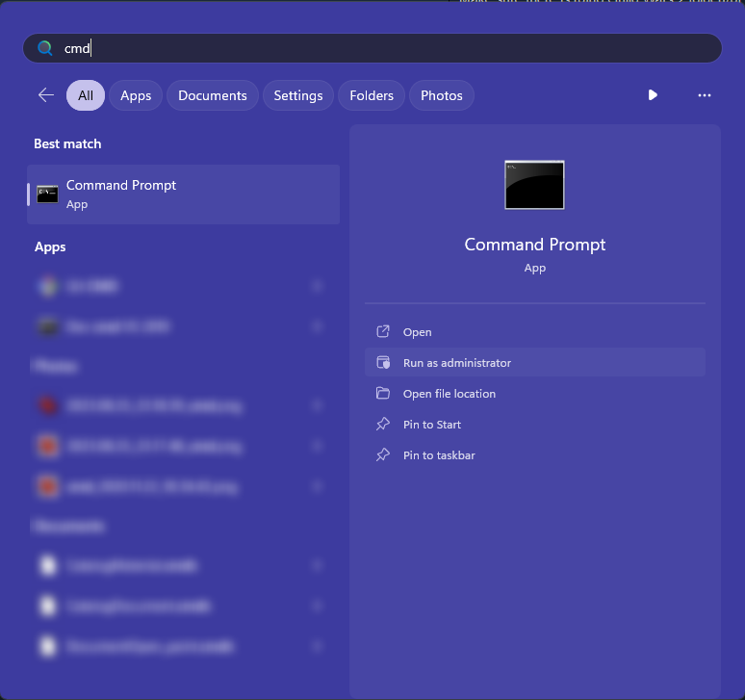The image size is (745, 700).
Task: Select the All filter tab
Action: point(86,95)
